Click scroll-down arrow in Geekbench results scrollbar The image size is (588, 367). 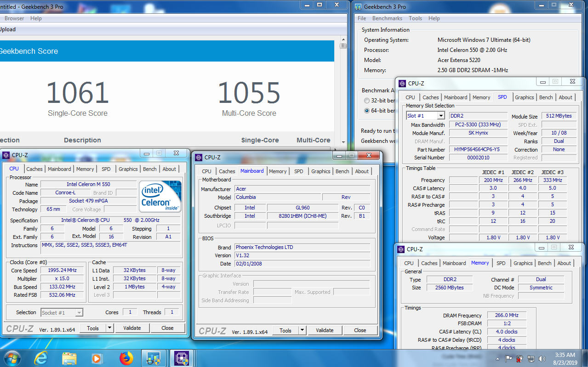point(343,142)
